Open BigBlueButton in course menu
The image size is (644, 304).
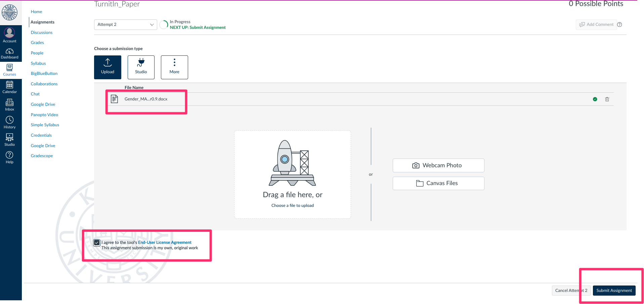[x=44, y=74]
